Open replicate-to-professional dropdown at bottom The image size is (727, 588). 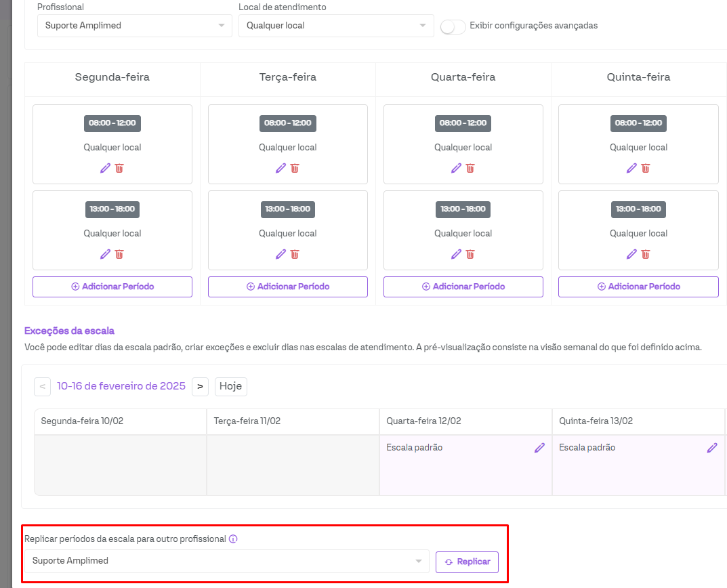pos(227,561)
